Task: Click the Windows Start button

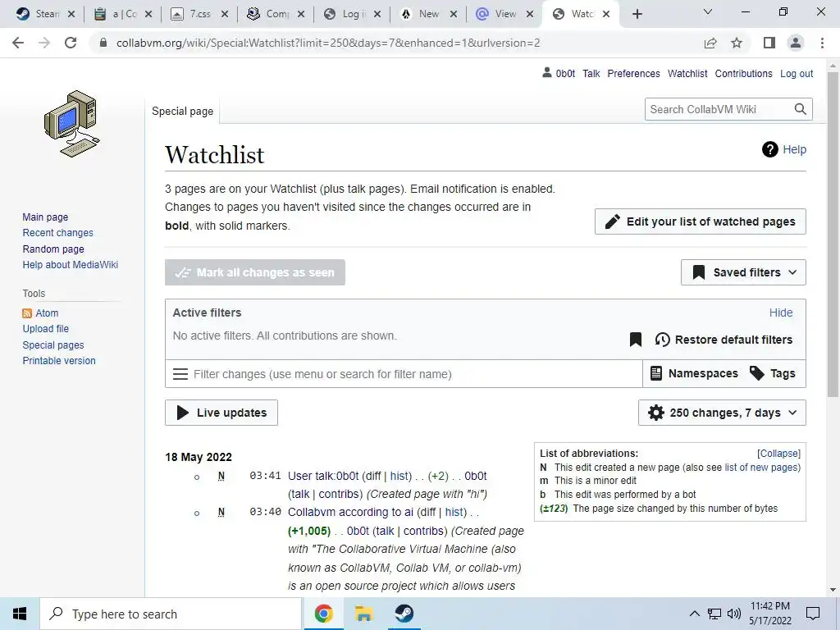Action: click(20, 614)
